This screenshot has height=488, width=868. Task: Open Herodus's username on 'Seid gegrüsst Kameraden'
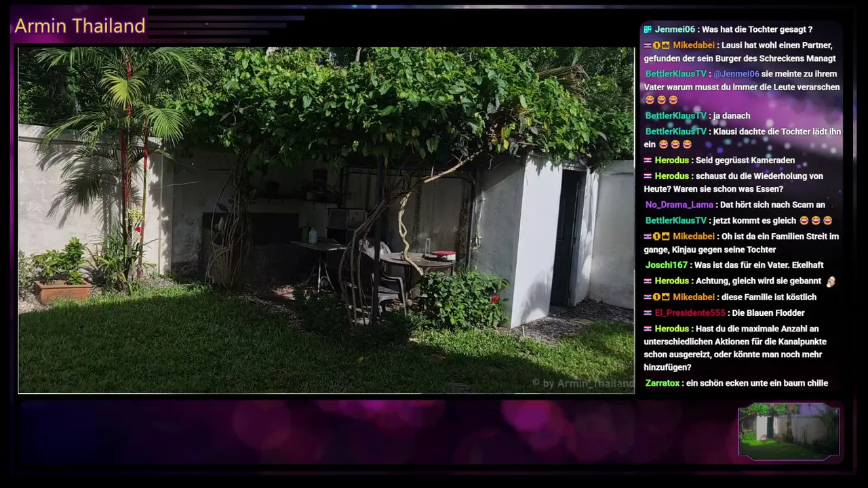pos(672,161)
